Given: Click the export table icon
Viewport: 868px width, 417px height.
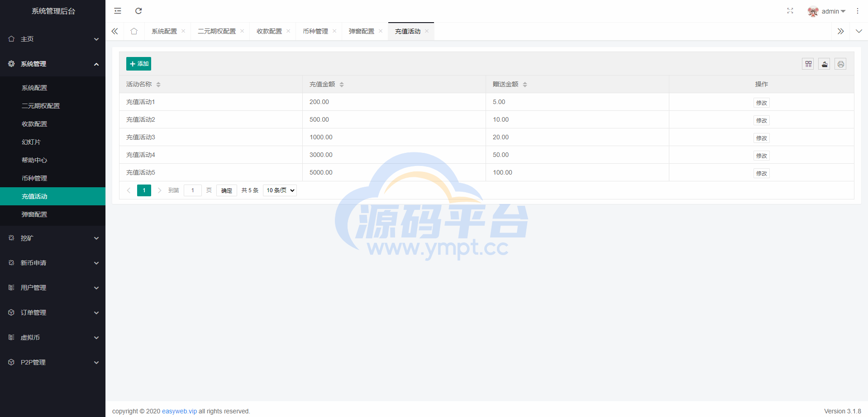Looking at the screenshot, I should [825, 64].
